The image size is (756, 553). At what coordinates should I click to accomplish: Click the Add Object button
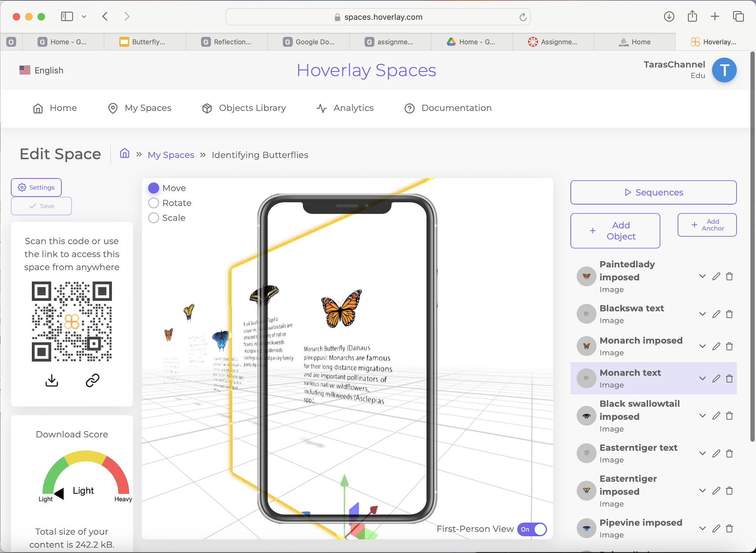tap(615, 231)
